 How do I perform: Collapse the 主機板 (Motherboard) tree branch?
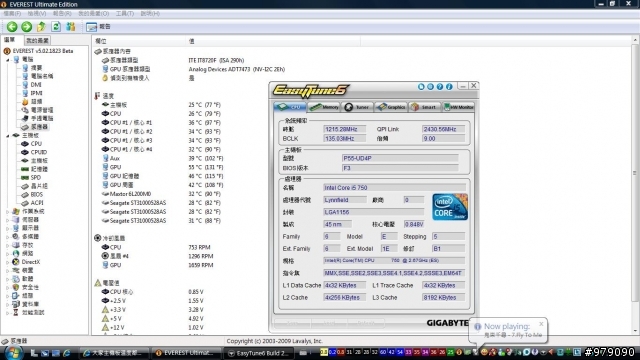click(8, 136)
